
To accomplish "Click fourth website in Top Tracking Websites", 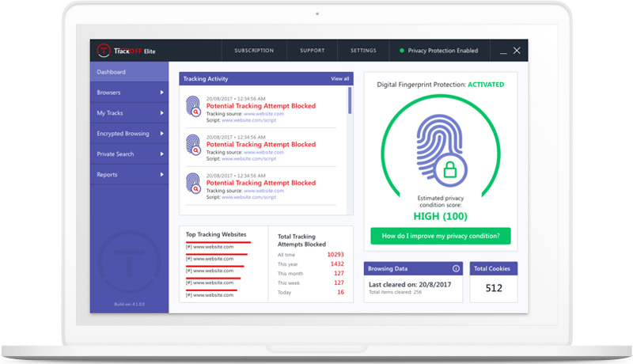I will (x=210, y=282).
